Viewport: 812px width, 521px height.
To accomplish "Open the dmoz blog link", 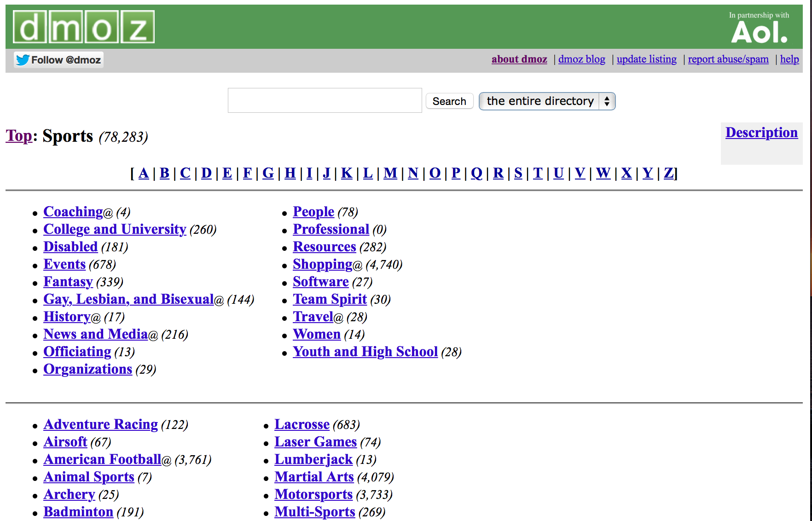I will coord(581,59).
